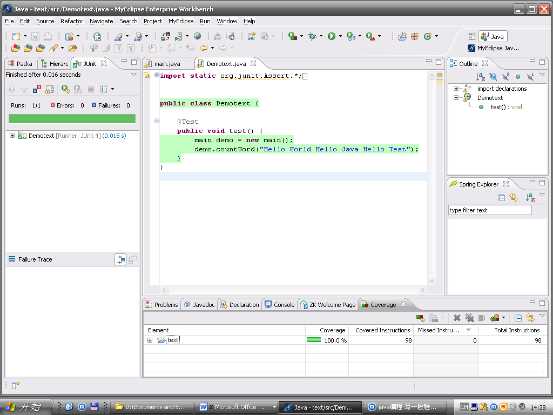Image resolution: width=553 pixels, height=415 pixels.
Task: Select the test() method in the Outline
Action: click(501, 107)
